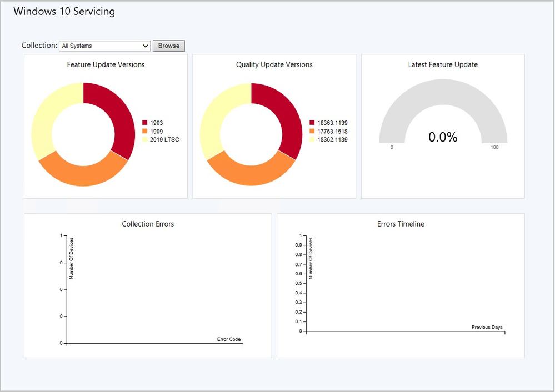555x392 pixels.
Task: Click the Browse button
Action: tap(169, 46)
